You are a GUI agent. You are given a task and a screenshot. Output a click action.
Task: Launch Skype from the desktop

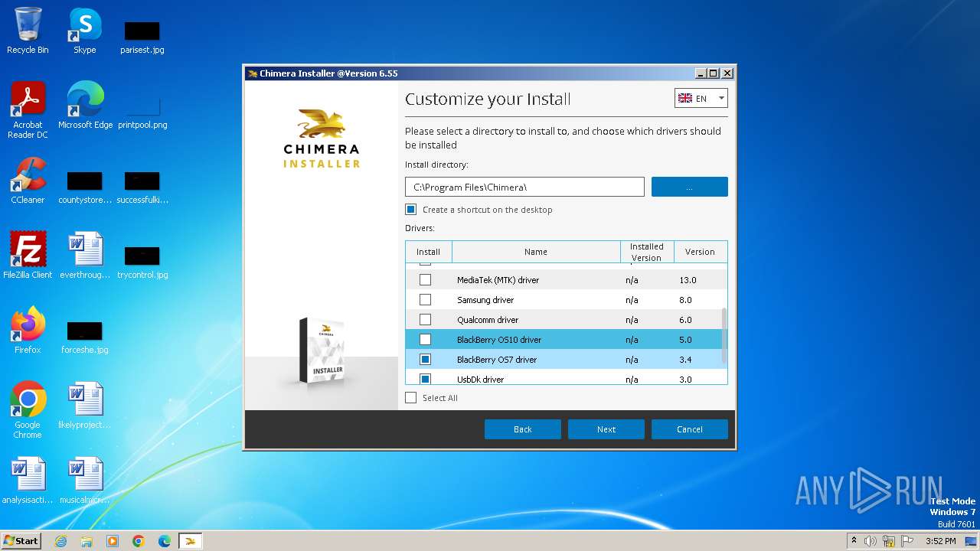click(85, 31)
